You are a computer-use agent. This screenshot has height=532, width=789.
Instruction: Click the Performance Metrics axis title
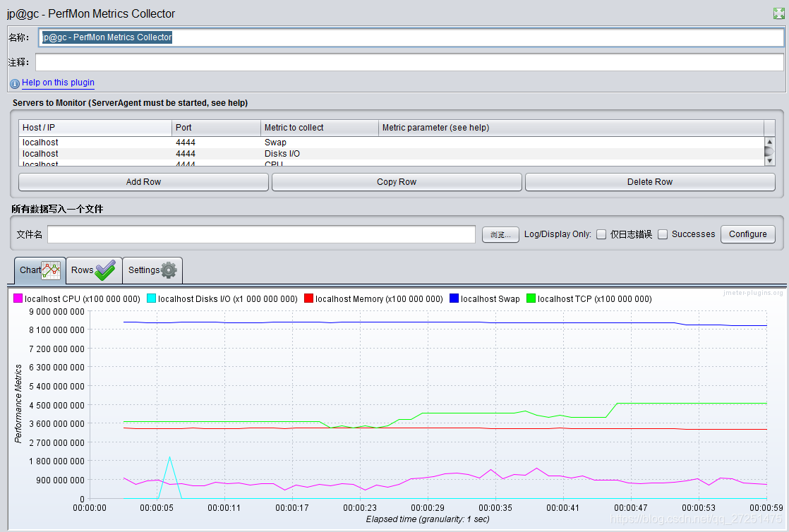pyautogui.click(x=18, y=404)
